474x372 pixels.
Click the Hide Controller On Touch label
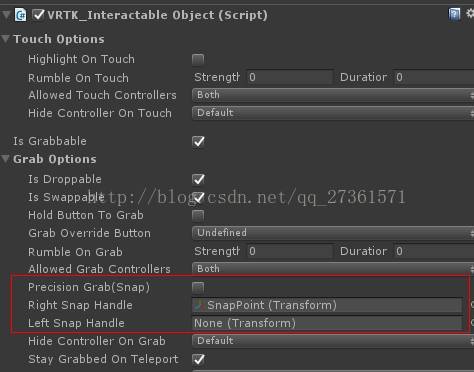[x=100, y=113]
